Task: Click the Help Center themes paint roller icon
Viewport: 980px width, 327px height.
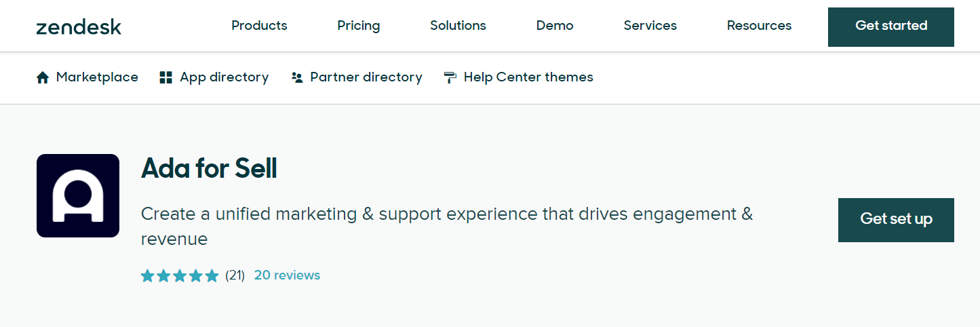Action: [450, 77]
